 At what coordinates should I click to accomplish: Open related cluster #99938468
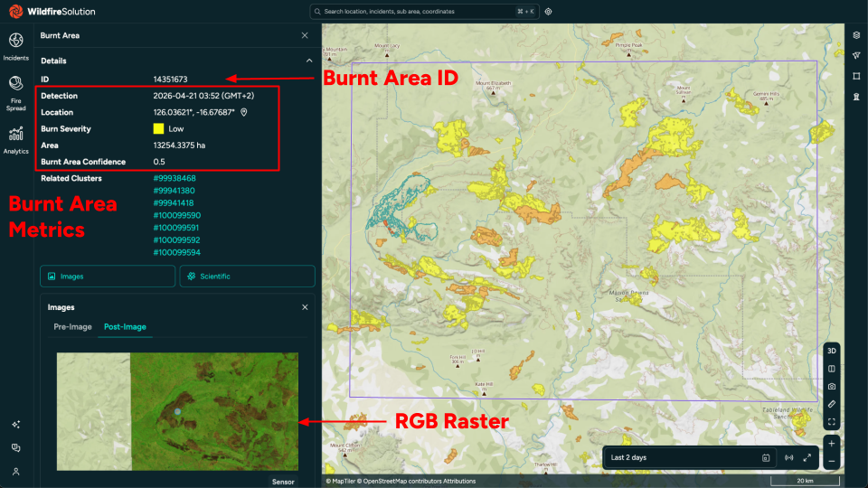[x=175, y=178]
